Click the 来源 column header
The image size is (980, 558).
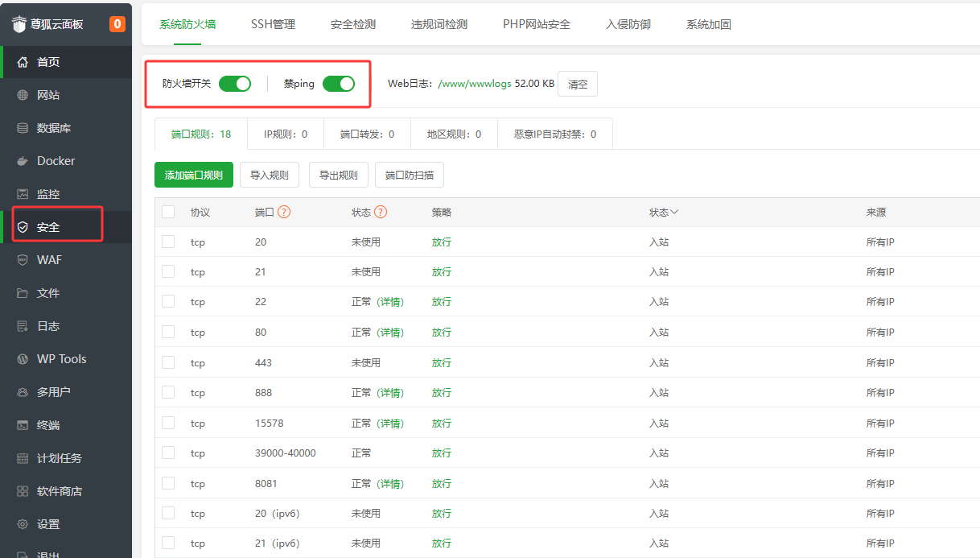876,213
